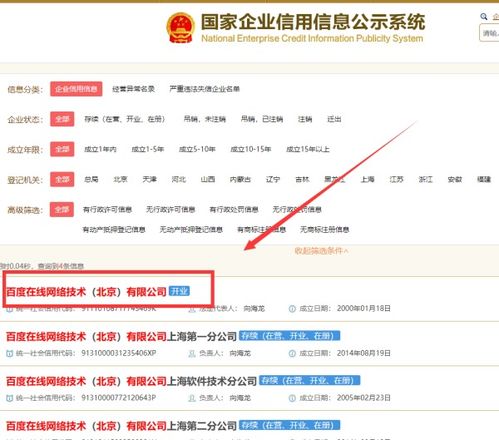499x440 pixels.
Task: Click the credit code 913100003123540​6XP
Action: pos(119,353)
